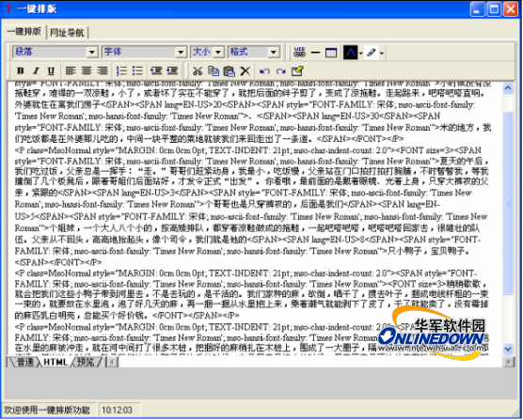Close the 一键排版 window
This screenshot has height=420, width=523.
(511, 9)
